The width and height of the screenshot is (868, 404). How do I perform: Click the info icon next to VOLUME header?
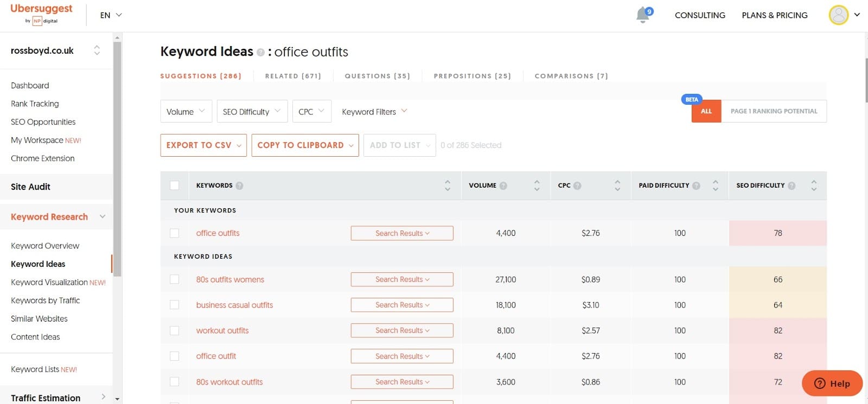[x=503, y=185]
